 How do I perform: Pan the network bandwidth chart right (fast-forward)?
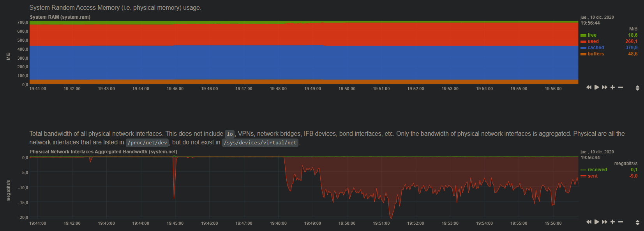pyautogui.click(x=605, y=222)
